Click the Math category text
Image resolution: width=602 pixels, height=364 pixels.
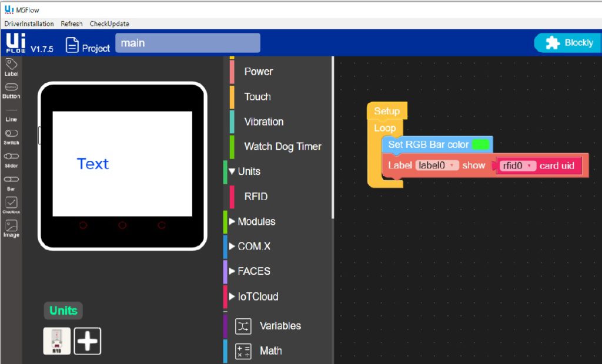(270, 351)
